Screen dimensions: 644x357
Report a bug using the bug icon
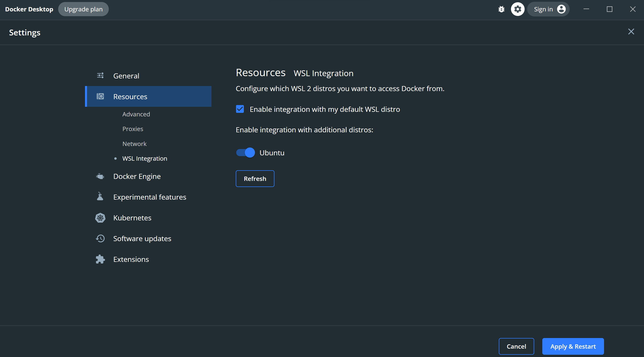click(x=501, y=9)
